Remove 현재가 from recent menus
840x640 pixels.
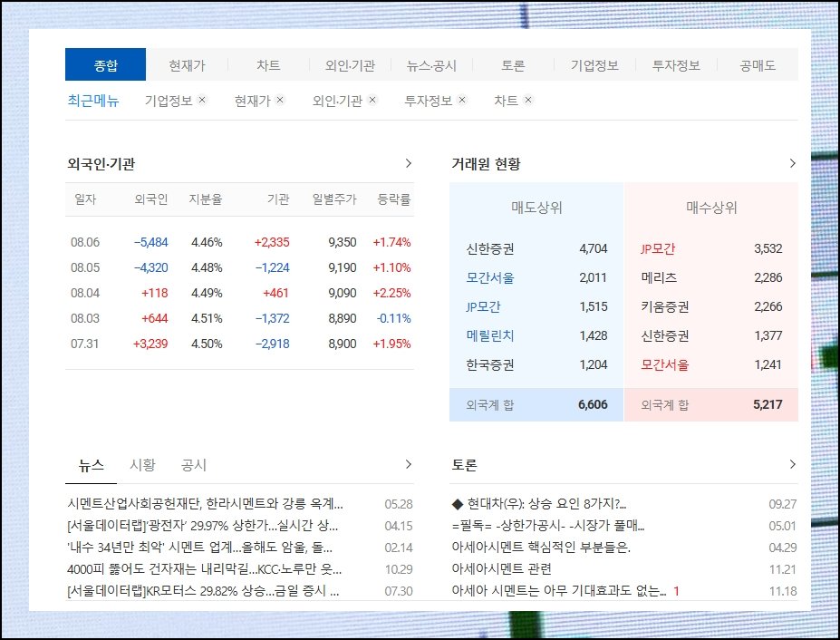click(x=280, y=100)
